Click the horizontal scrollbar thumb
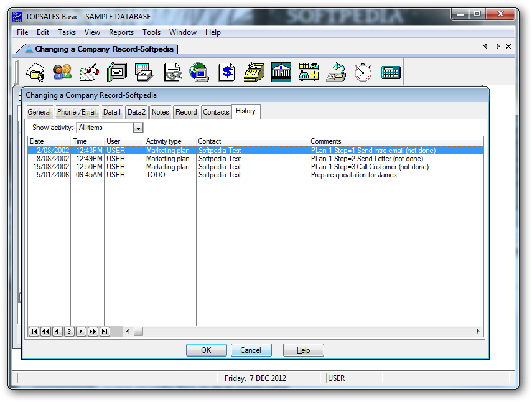 138,332
